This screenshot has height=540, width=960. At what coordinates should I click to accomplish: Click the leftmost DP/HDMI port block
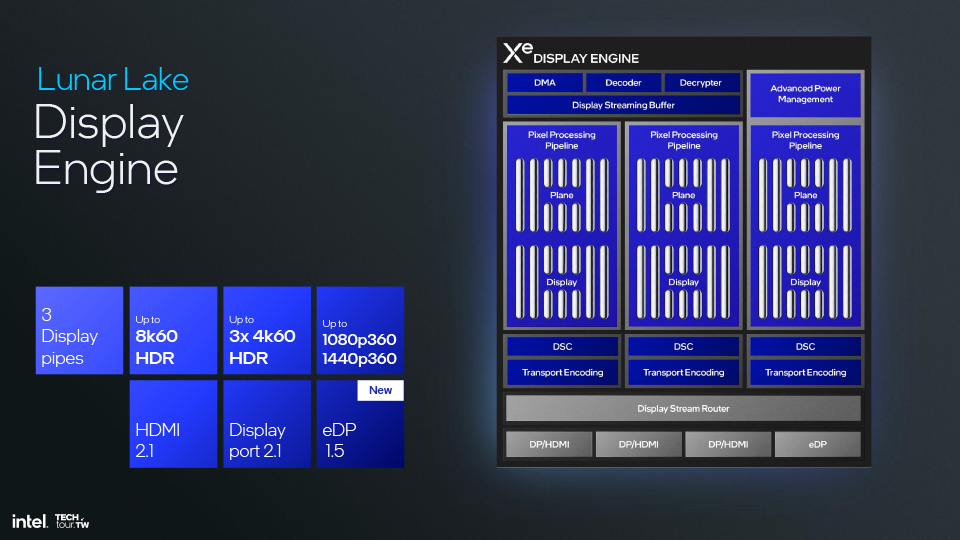(x=547, y=445)
